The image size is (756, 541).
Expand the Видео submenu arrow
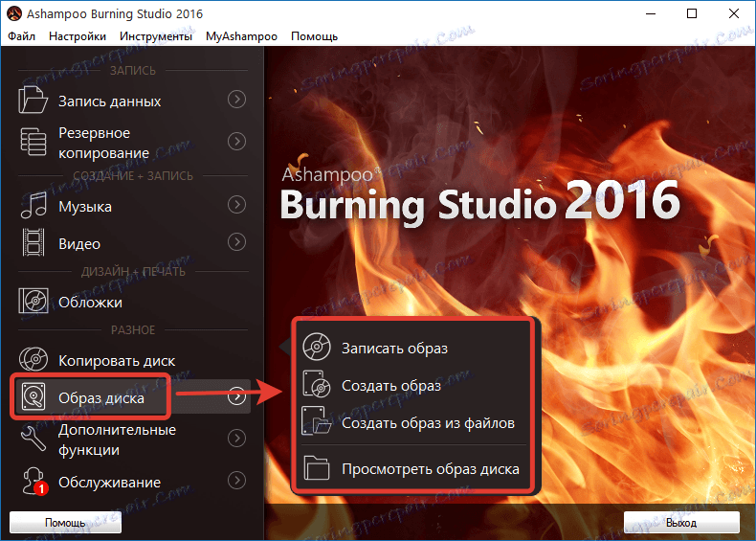[x=236, y=242]
